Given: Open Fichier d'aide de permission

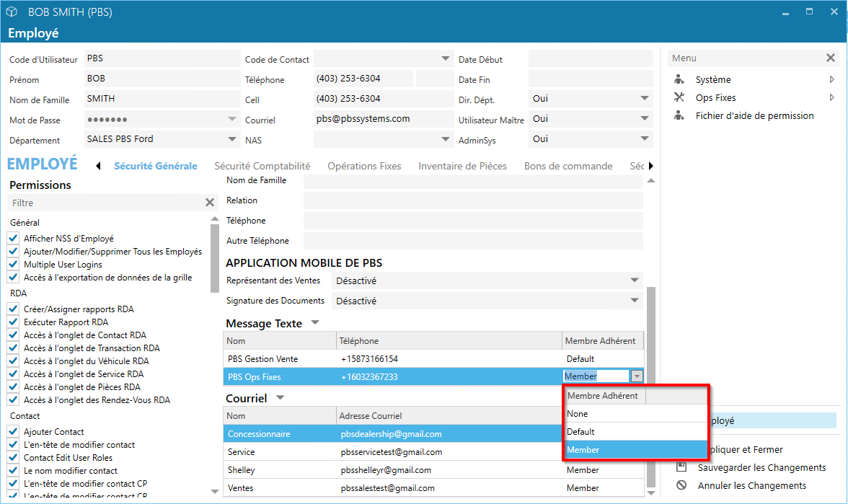Looking at the screenshot, I should [x=754, y=115].
